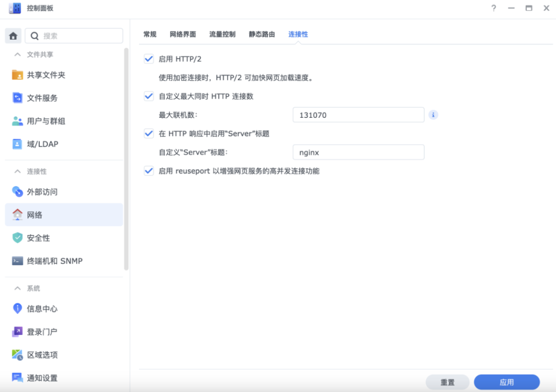Disable reuseport checkbox option
Viewport: 556px width, 392px height.
pyautogui.click(x=149, y=171)
